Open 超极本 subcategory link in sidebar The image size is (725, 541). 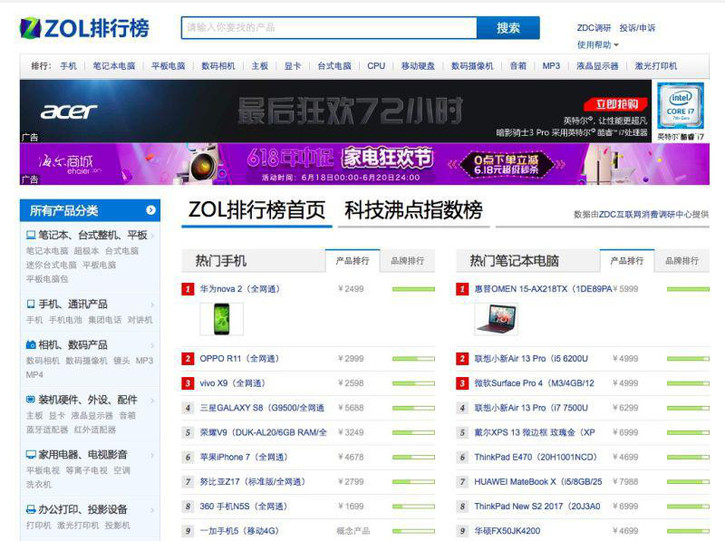click(x=86, y=251)
